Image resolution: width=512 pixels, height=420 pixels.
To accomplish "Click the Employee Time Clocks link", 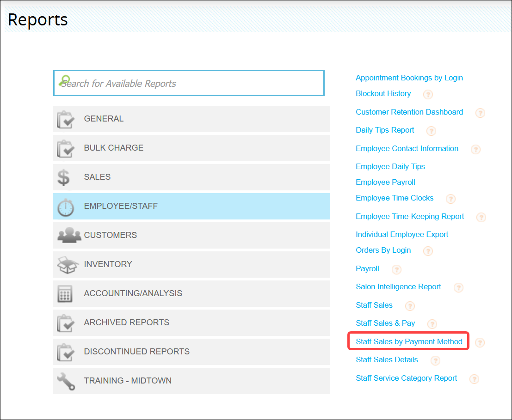I will tap(395, 198).
